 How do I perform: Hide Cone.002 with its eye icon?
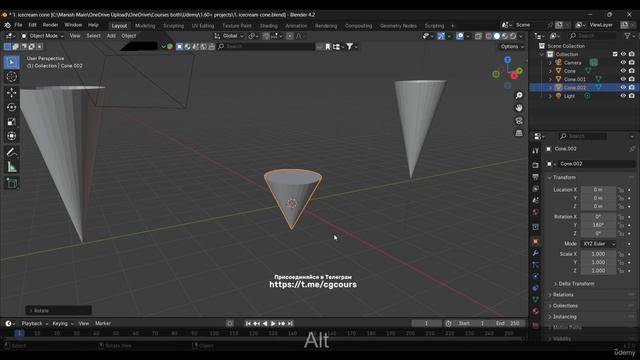(623, 87)
